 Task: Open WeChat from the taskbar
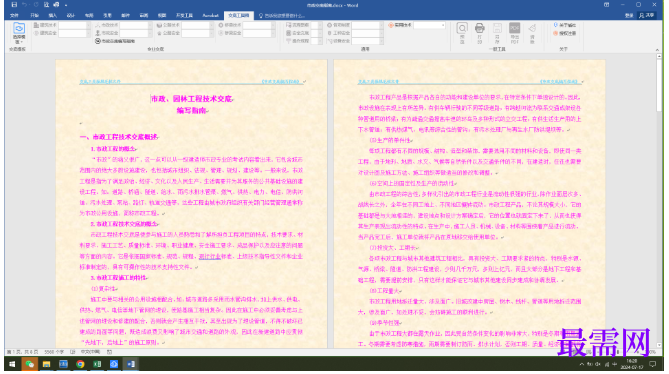(29, 364)
